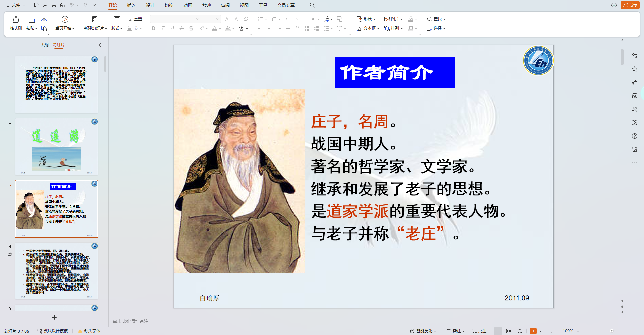Click the 查找 find button
The width and height of the screenshot is (644, 335).
pos(436,19)
